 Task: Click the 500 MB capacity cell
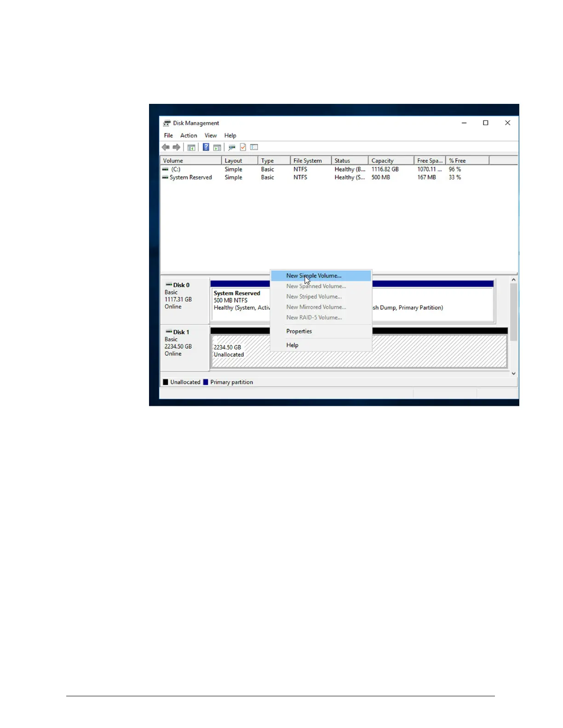coord(380,177)
